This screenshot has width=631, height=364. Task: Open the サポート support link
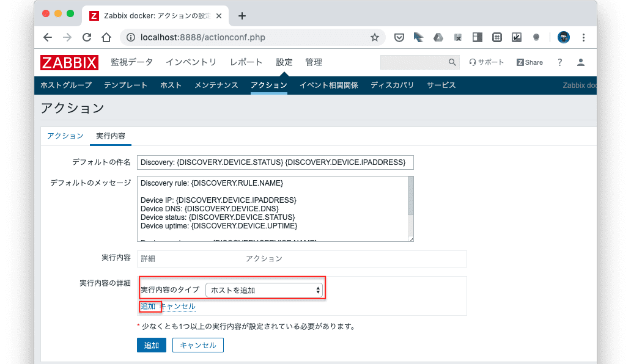point(487,62)
